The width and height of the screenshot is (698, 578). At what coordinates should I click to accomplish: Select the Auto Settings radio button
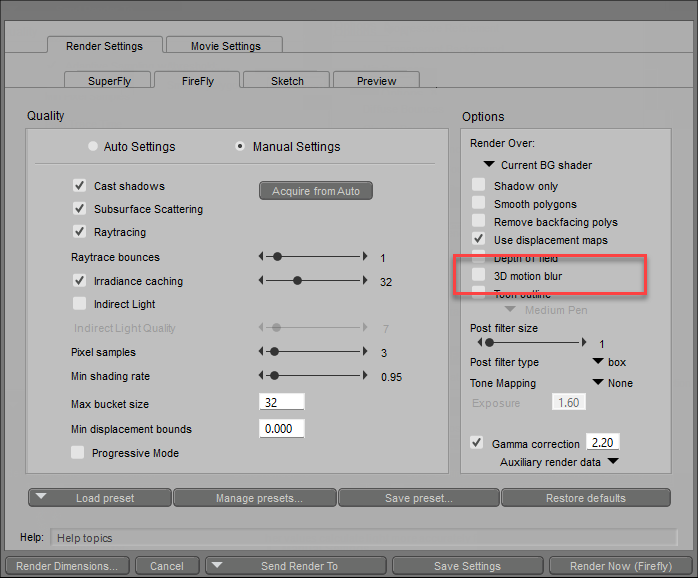point(93,147)
